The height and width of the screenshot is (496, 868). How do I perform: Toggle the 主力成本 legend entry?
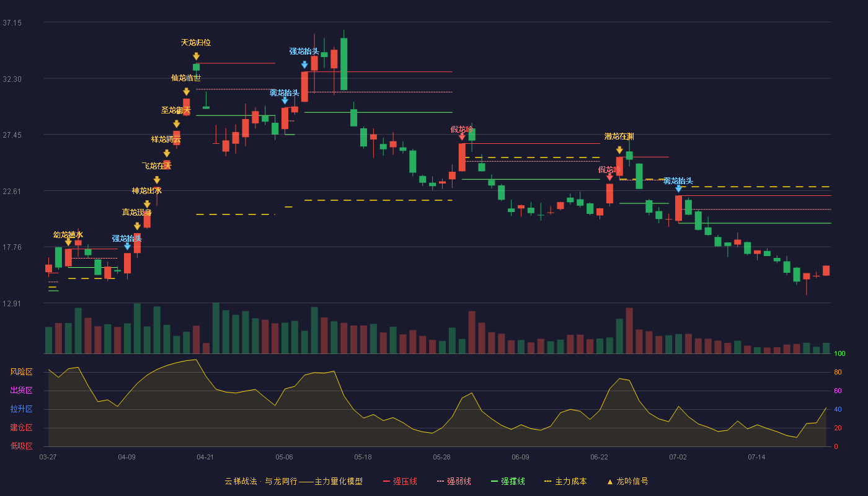(565, 481)
